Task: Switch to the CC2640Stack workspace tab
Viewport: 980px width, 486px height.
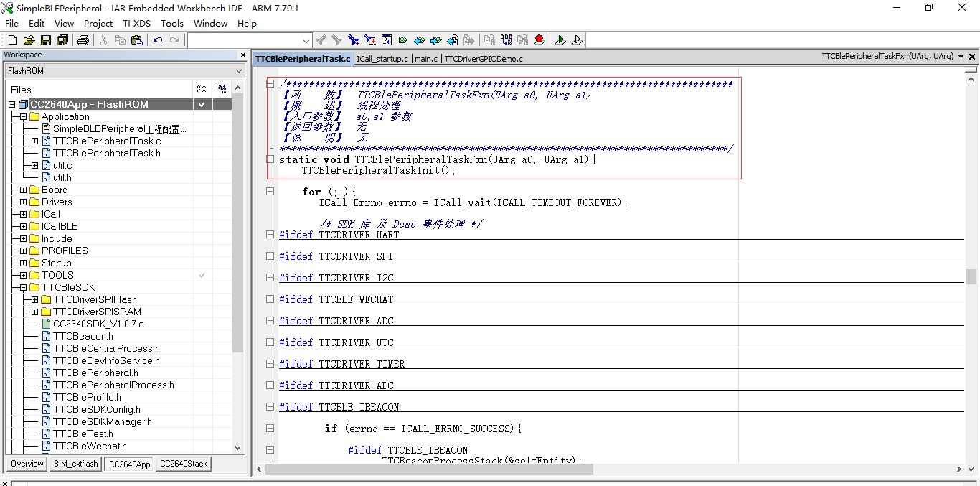Action: [184, 464]
